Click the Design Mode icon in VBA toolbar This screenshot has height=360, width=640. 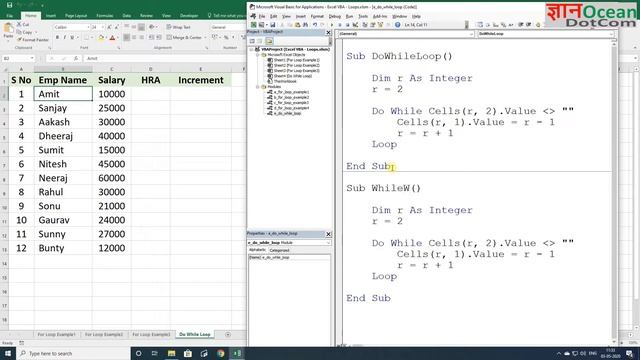click(356, 25)
